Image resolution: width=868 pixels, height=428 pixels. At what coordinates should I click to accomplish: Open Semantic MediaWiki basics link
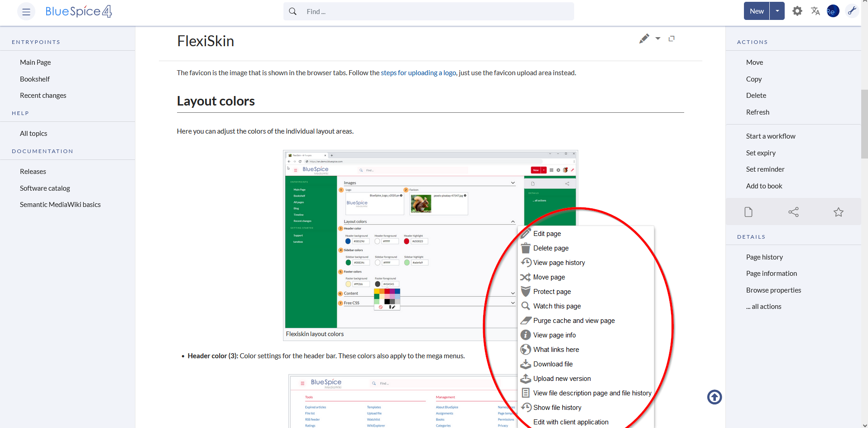[60, 205]
